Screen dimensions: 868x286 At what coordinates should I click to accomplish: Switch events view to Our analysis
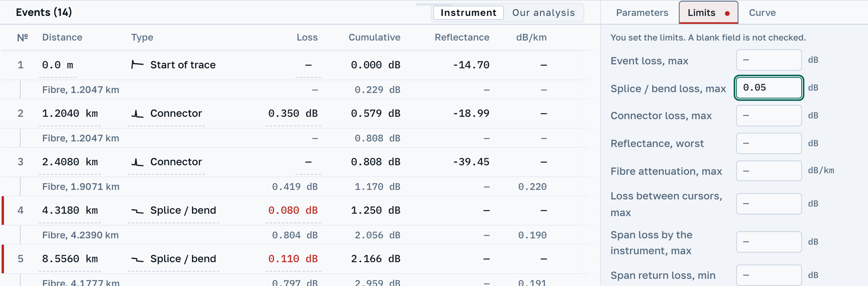point(543,13)
